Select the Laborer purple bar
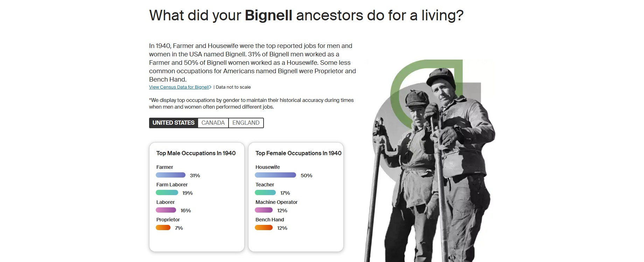644x262 pixels. 166,210
